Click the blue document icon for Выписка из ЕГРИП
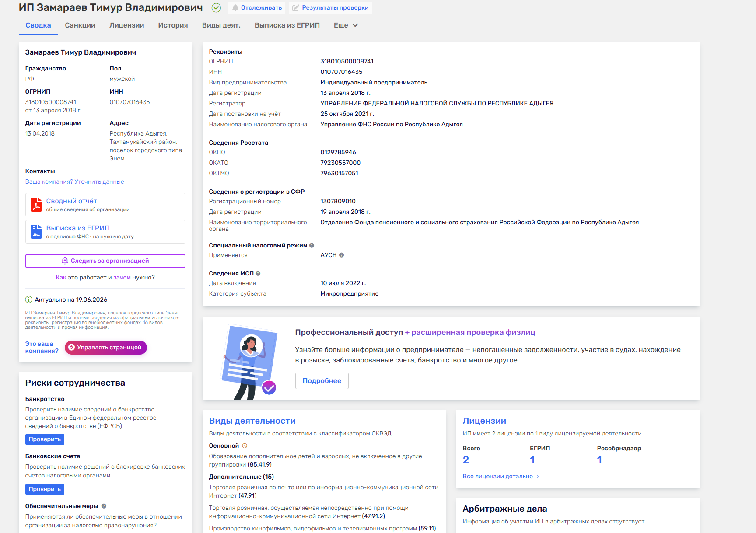The image size is (756, 533). click(36, 232)
